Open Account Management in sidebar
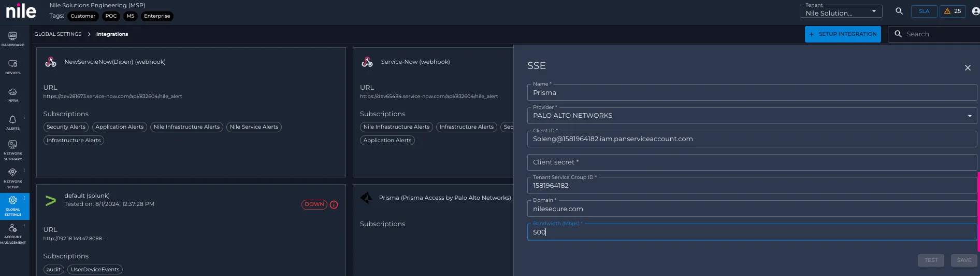 tap(12, 234)
